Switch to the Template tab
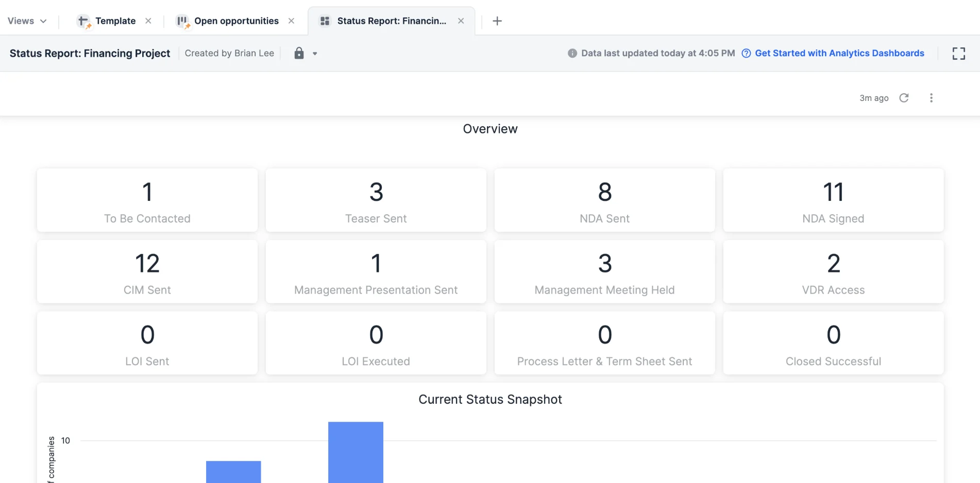The image size is (980, 483). [115, 21]
